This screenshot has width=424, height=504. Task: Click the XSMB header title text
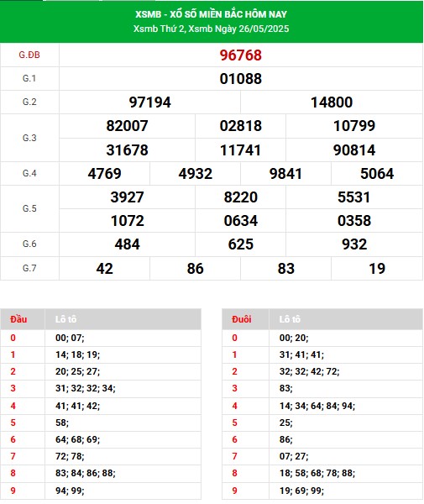(211, 14)
